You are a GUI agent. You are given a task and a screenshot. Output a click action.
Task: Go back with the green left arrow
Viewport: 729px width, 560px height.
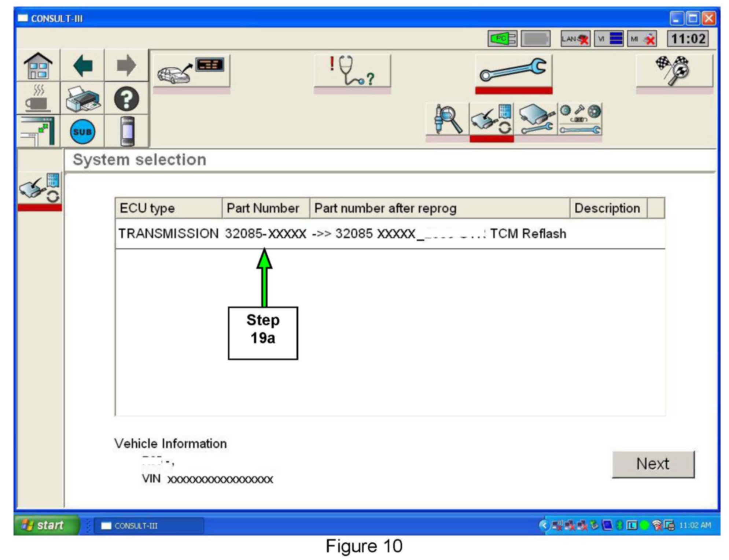(83, 66)
